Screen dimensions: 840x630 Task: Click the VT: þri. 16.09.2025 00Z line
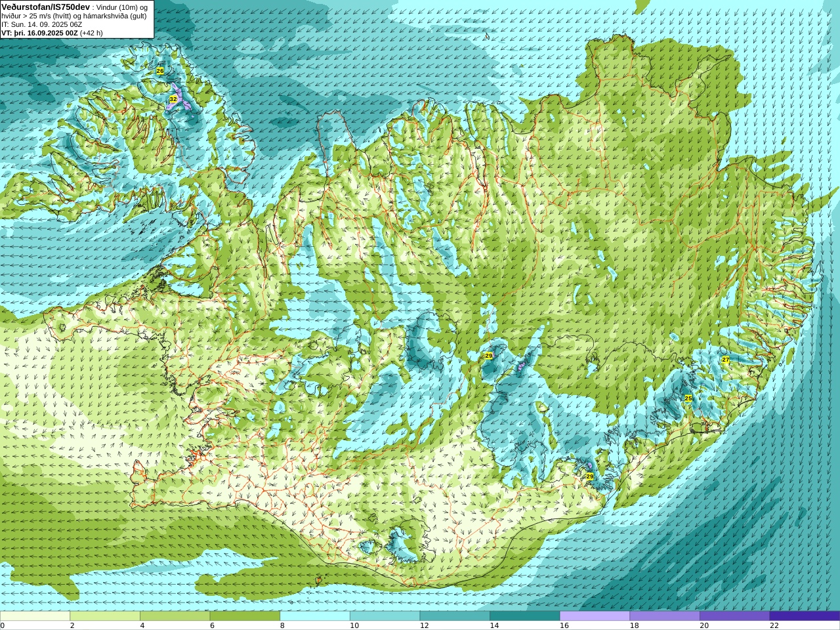coord(39,33)
